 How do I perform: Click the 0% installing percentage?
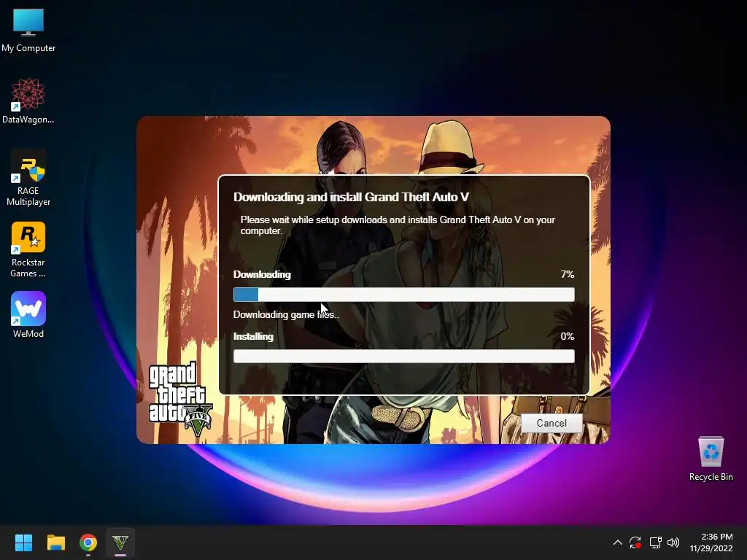(568, 336)
